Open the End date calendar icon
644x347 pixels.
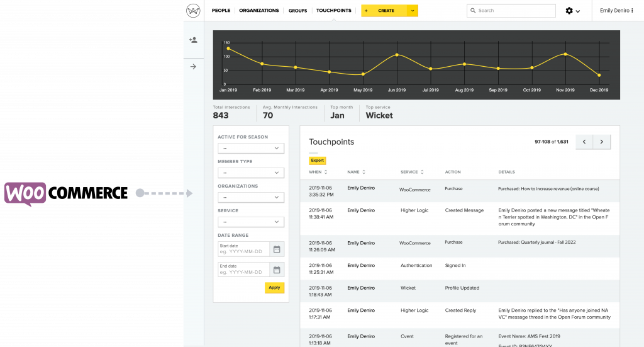[277, 270]
